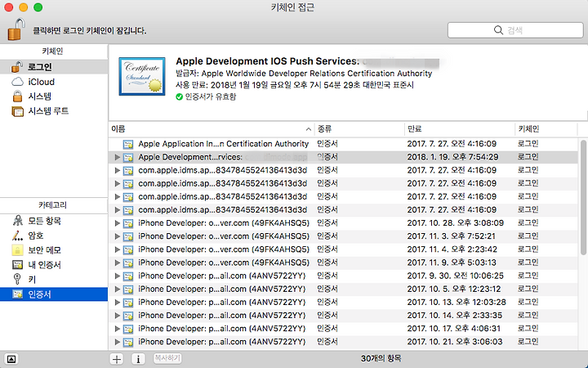Show 모든 항목 category

(54, 221)
